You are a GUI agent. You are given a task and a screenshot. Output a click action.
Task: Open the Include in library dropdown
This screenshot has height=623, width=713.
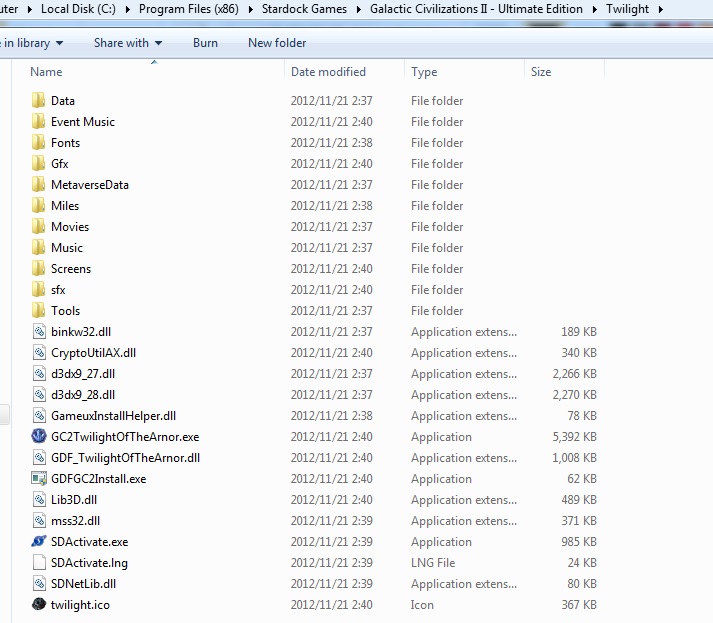point(30,43)
